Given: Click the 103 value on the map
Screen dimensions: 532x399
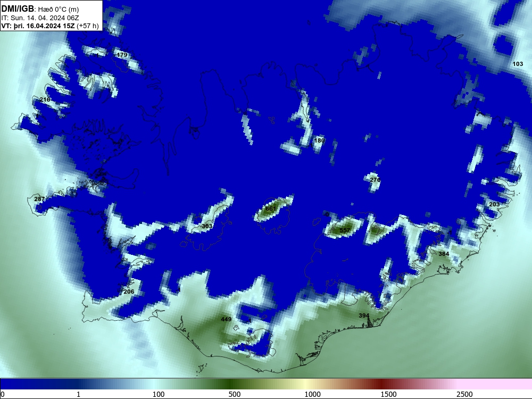Looking at the screenshot, I should point(518,64).
